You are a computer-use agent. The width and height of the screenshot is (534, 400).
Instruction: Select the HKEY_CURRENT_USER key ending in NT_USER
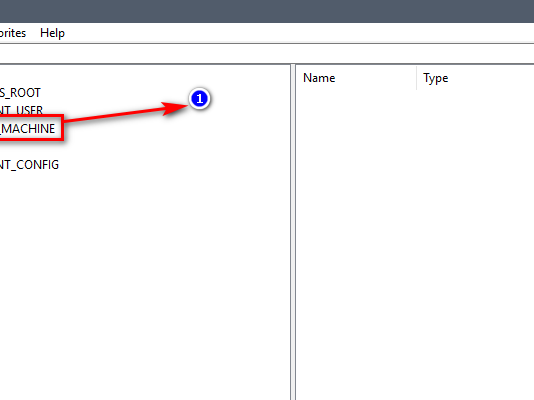[21, 110]
